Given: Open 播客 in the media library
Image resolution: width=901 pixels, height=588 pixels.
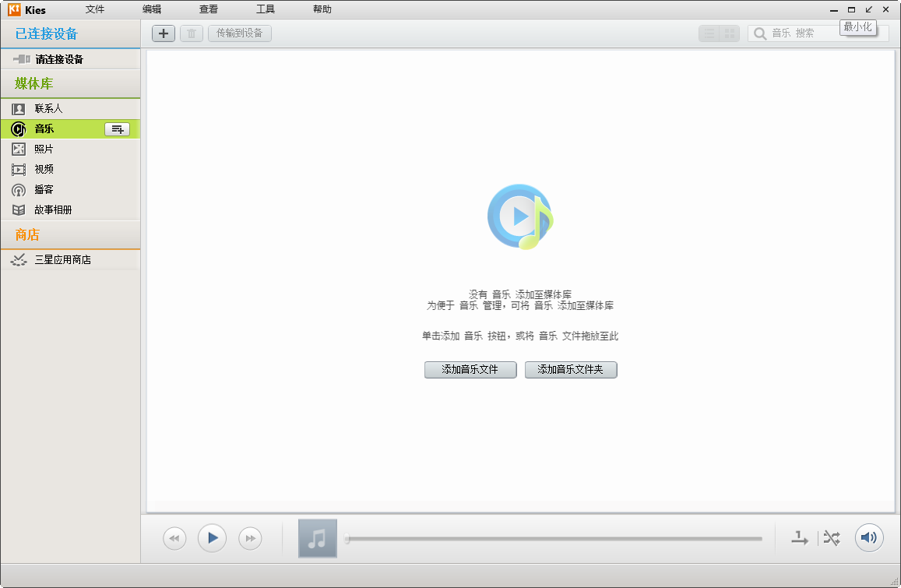Looking at the screenshot, I should (71, 190).
